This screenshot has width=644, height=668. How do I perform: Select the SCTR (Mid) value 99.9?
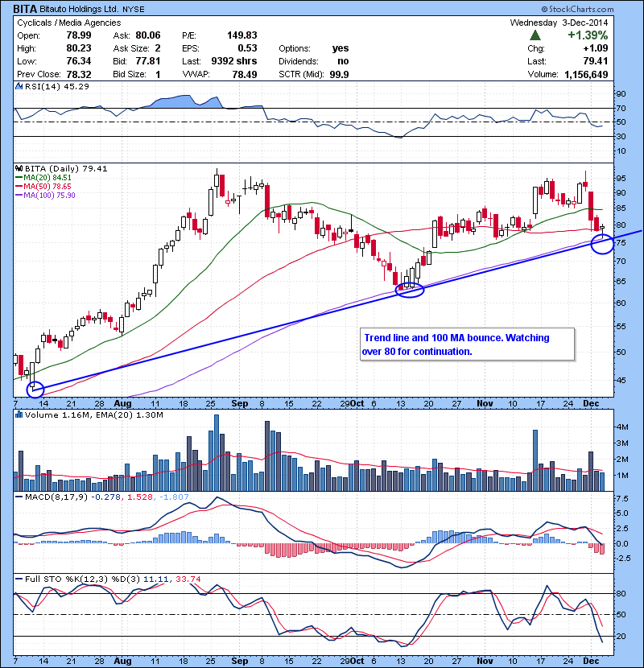coord(339,74)
